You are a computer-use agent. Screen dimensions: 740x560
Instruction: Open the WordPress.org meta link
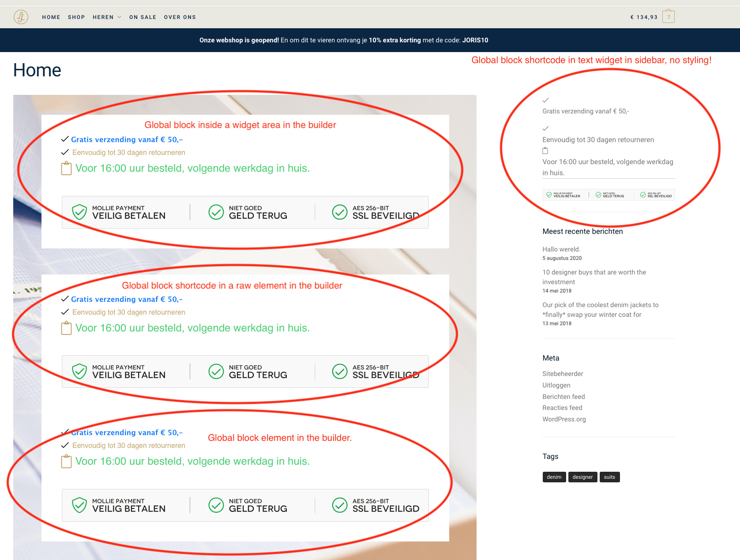564,419
